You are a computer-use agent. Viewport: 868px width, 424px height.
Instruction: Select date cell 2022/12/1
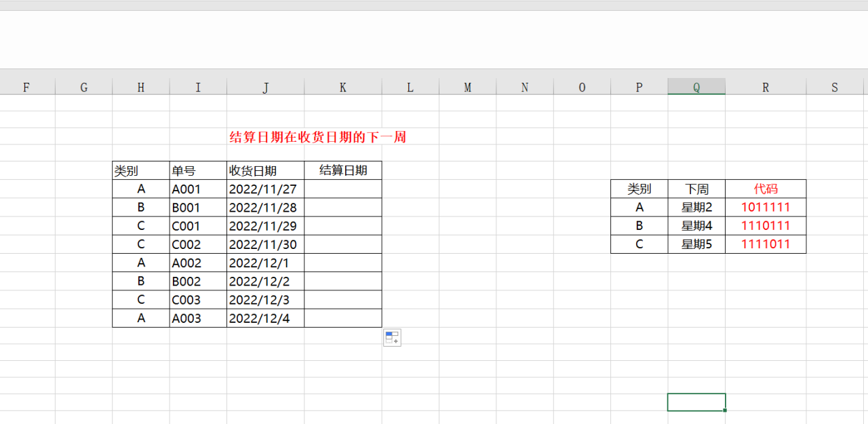tap(266, 263)
